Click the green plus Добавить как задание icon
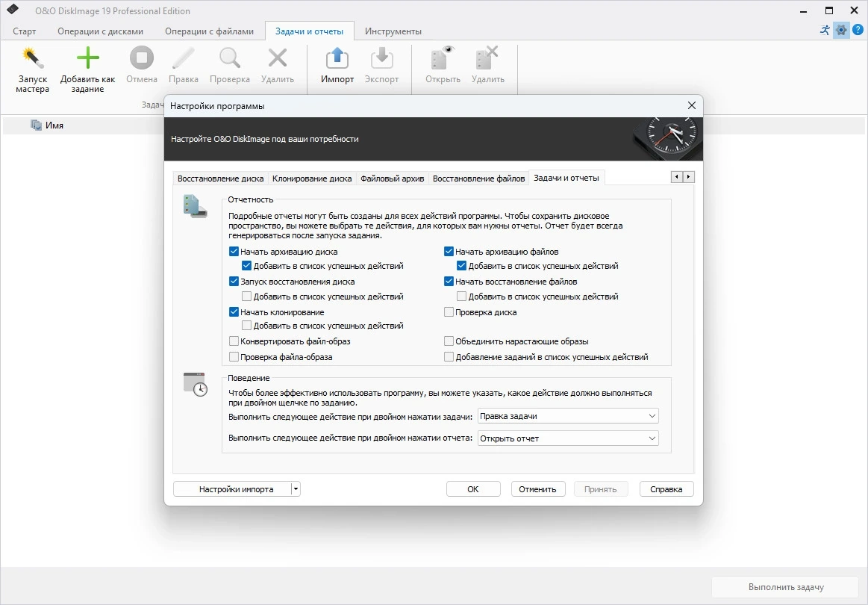 point(87,58)
